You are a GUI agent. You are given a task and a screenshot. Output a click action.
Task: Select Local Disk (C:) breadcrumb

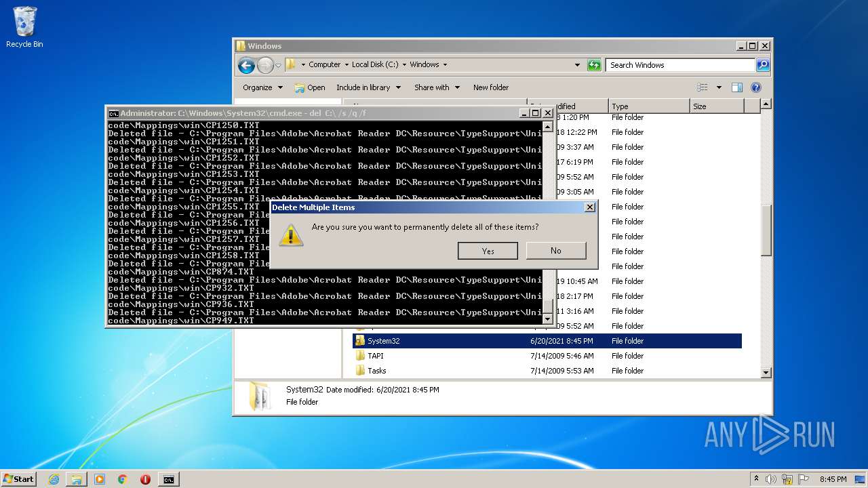coord(375,64)
